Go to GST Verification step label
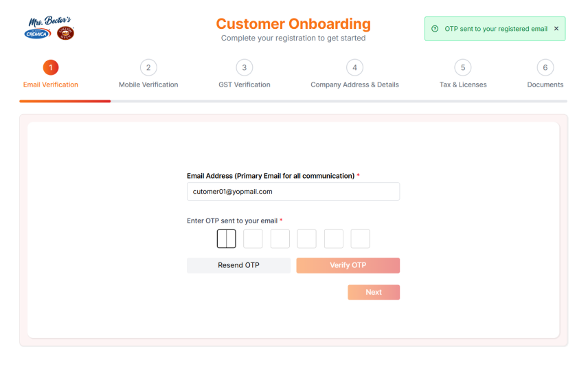The image size is (588, 382). (x=245, y=85)
